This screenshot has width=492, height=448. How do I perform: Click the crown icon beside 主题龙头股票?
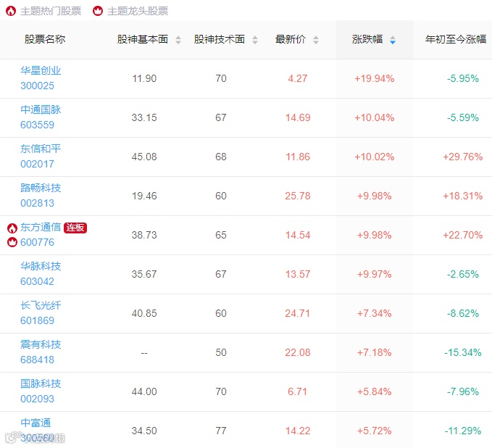pyautogui.click(x=98, y=12)
